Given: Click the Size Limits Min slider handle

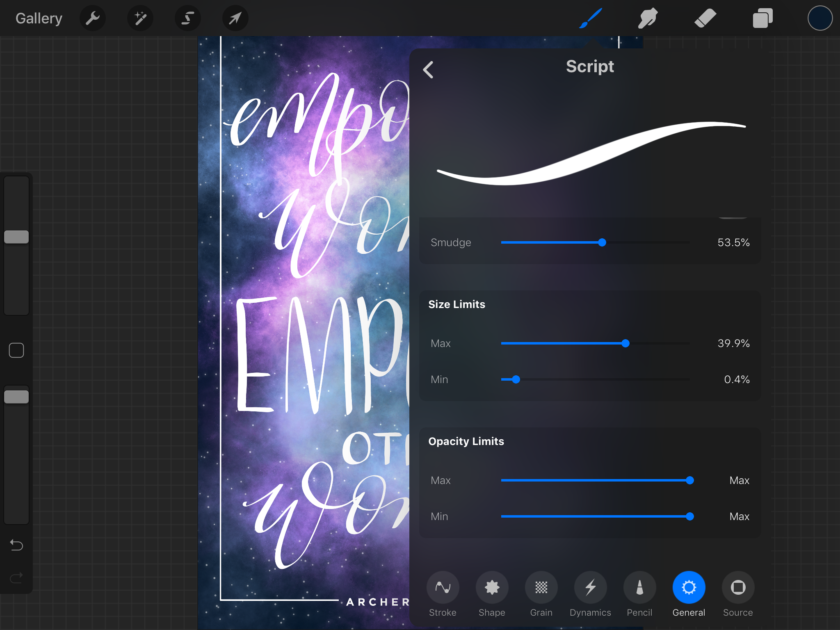Looking at the screenshot, I should coord(516,379).
